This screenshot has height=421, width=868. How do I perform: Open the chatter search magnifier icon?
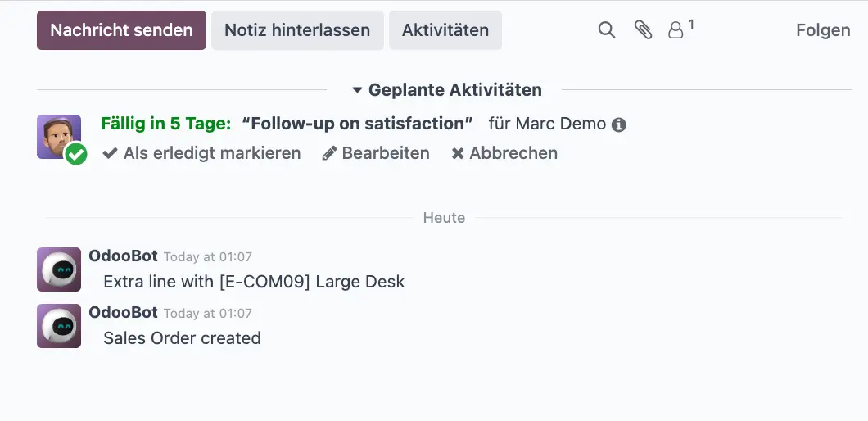(x=607, y=30)
